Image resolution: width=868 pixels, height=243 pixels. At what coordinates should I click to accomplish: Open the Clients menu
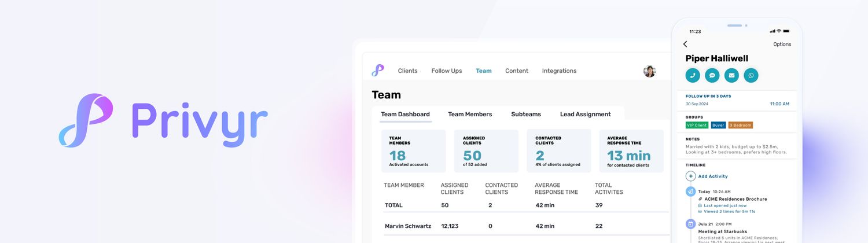point(407,71)
